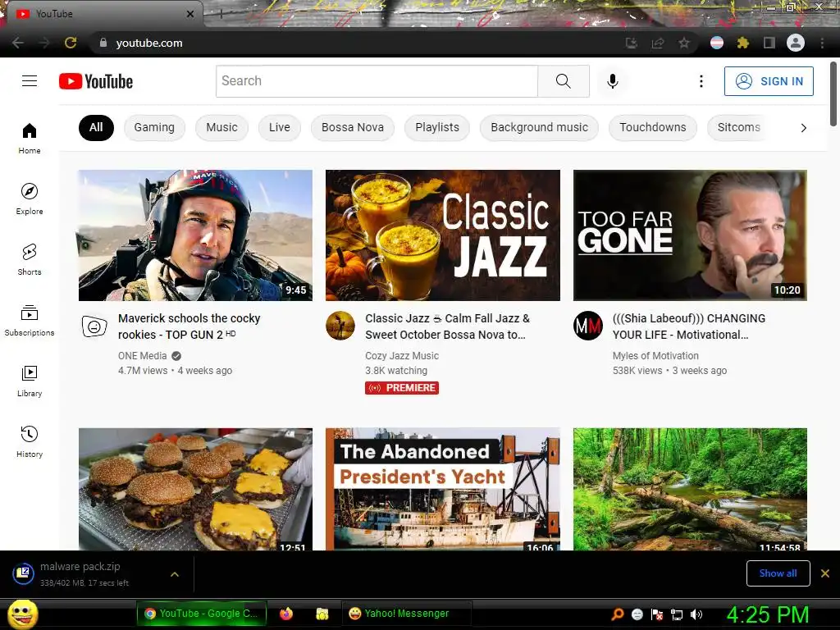This screenshot has height=630, width=840.
Task: Select the Music filter chip
Action: tap(221, 127)
